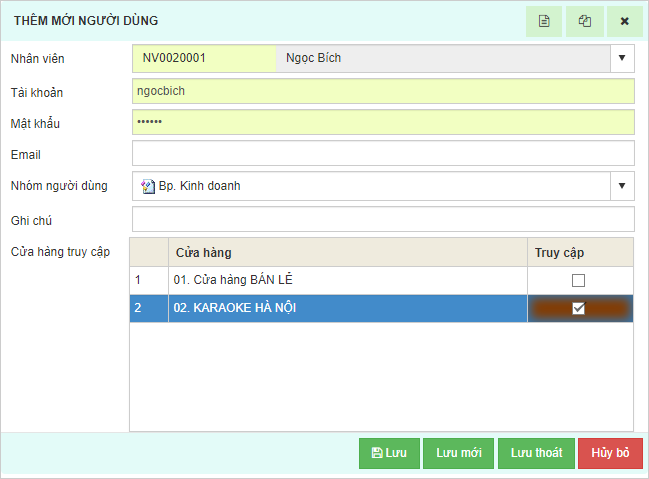Select the Ghi chú notes field

383,219
